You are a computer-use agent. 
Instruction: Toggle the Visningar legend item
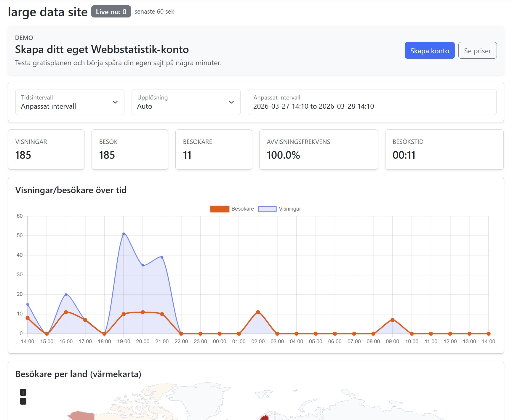click(x=279, y=209)
